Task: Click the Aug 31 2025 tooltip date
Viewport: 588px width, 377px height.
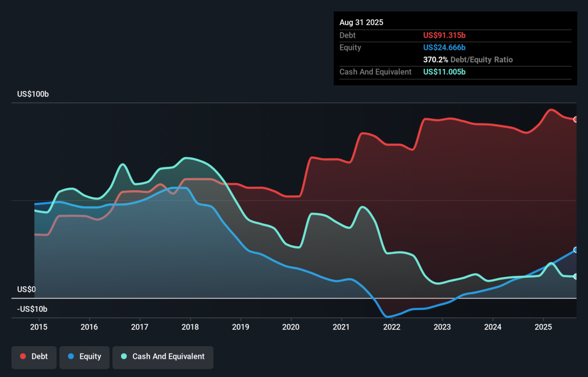Action: click(x=361, y=23)
